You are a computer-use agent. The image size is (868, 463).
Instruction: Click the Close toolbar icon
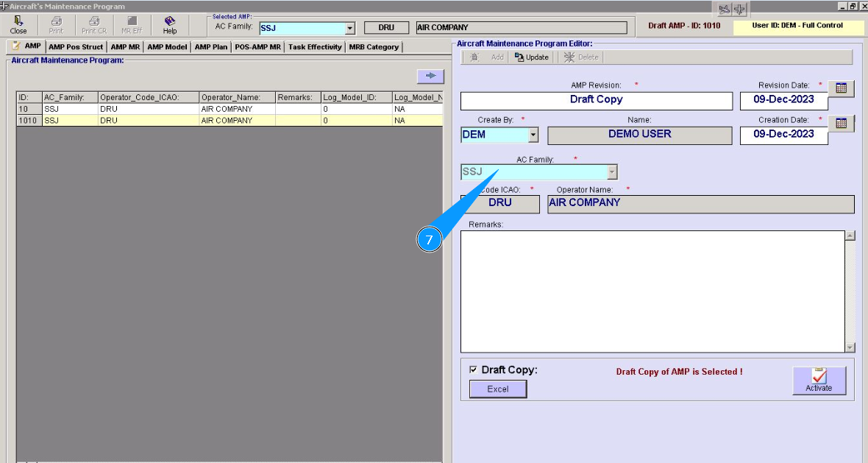click(x=18, y=25)
